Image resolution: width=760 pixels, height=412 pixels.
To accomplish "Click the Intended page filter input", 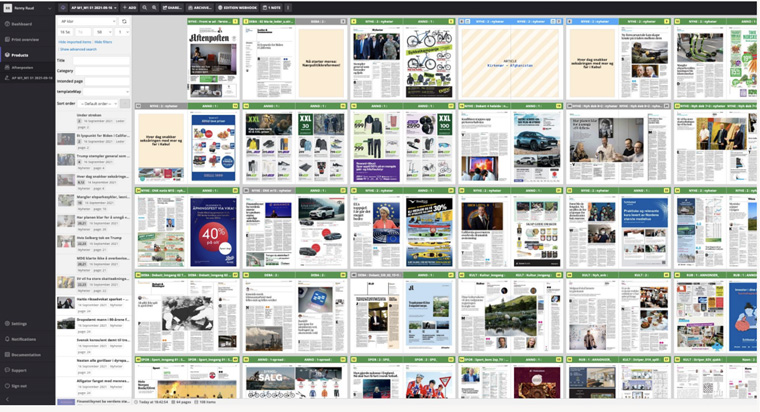I will pos(107,81).
